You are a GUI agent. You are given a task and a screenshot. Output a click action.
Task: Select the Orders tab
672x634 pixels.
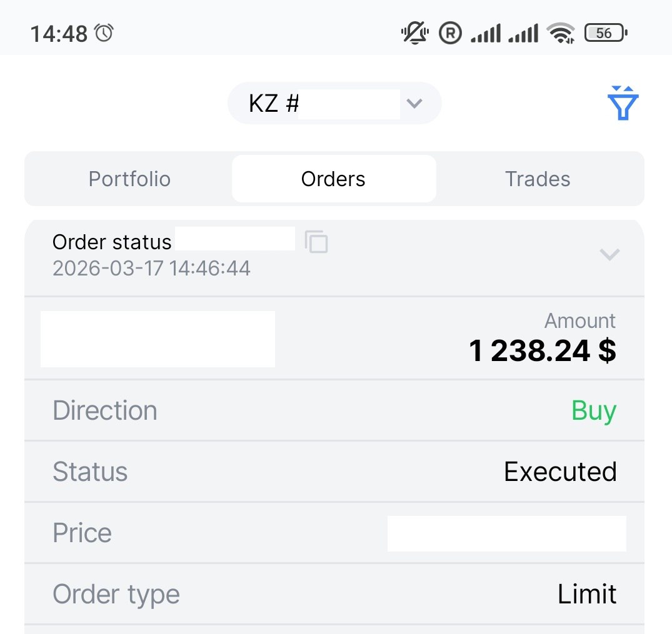333,179
